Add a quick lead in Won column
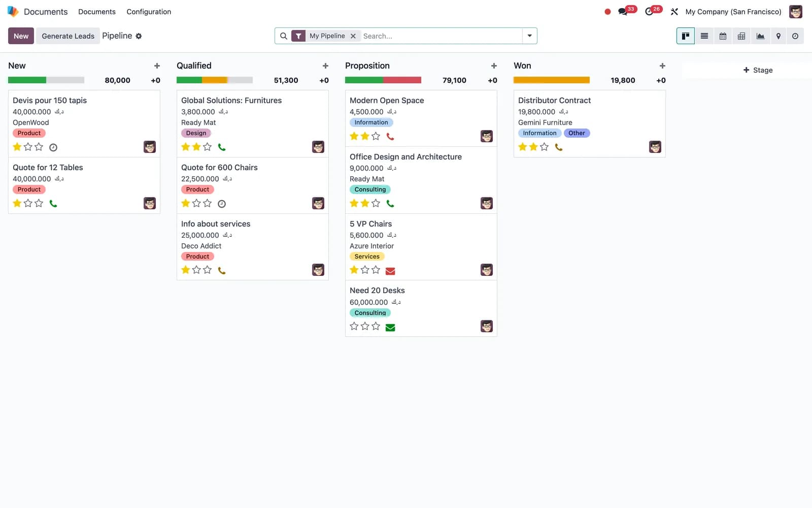812x508 pixels. coord(662,66)
